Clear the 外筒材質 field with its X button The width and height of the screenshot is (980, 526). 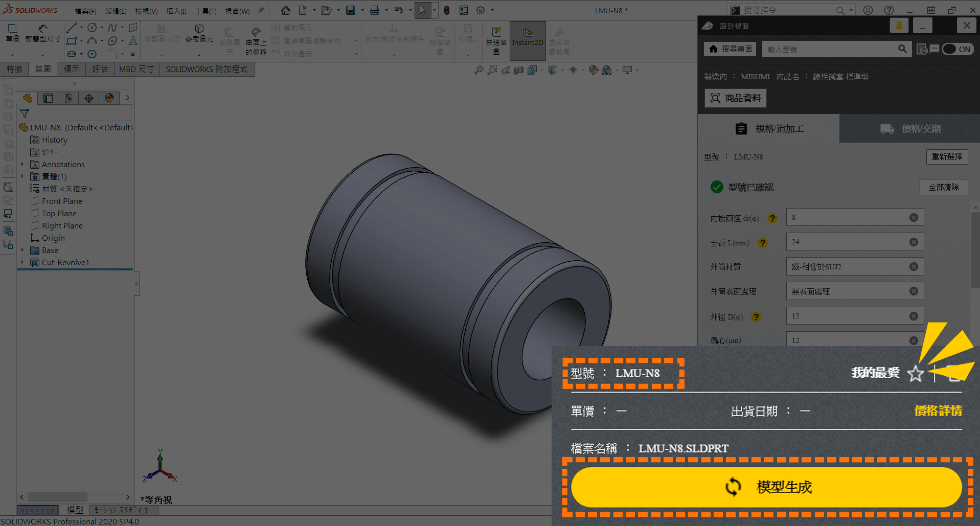914,267
